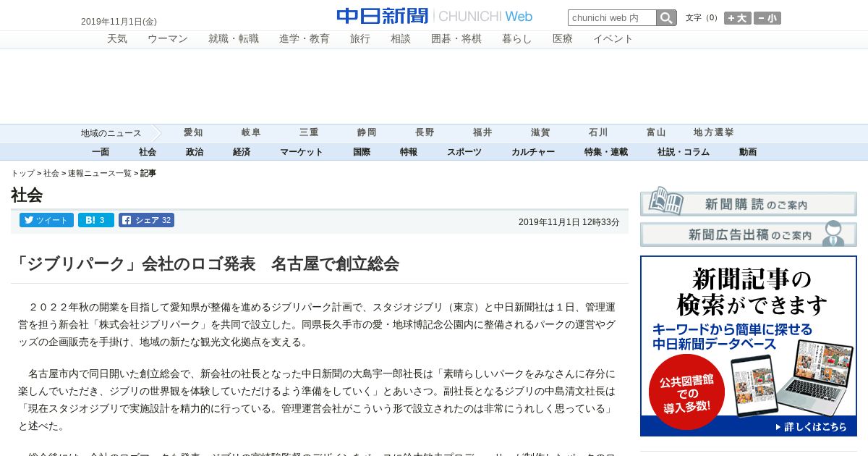Bookmark article with Hatena B! button

96,220
